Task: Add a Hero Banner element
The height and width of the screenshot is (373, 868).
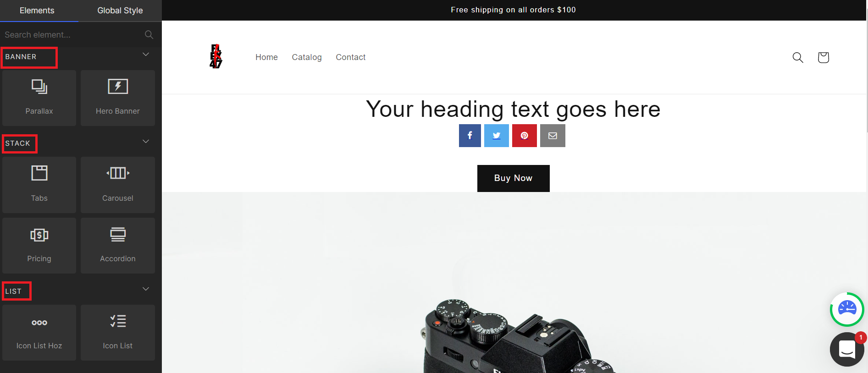Action: click(x=118, y=98)
